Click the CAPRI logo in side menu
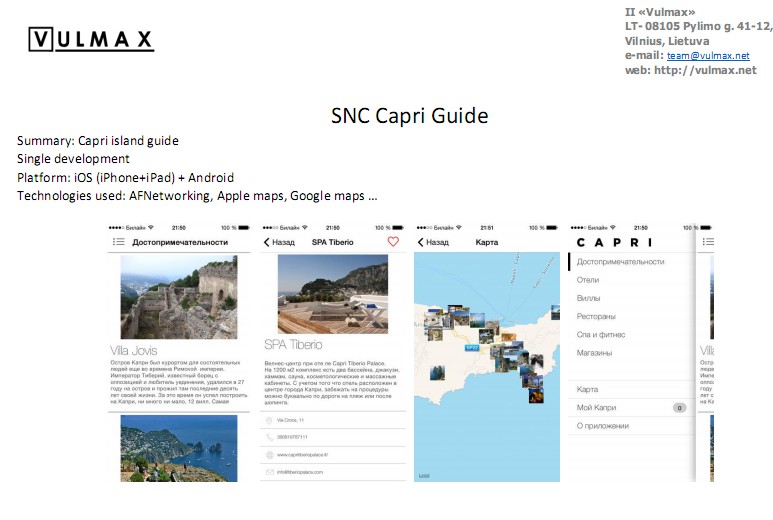This screenshot has width=773, height=520. [x=614, y=243]
